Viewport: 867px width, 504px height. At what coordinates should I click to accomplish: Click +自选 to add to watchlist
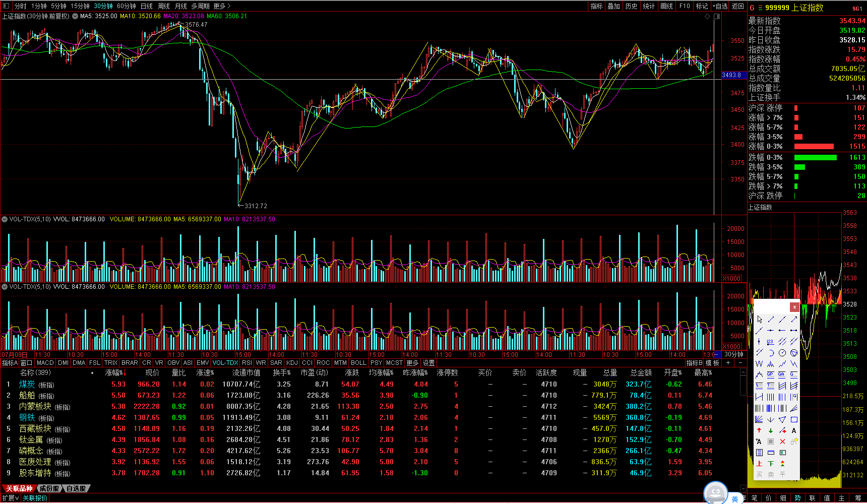click(x=720, y=6)
